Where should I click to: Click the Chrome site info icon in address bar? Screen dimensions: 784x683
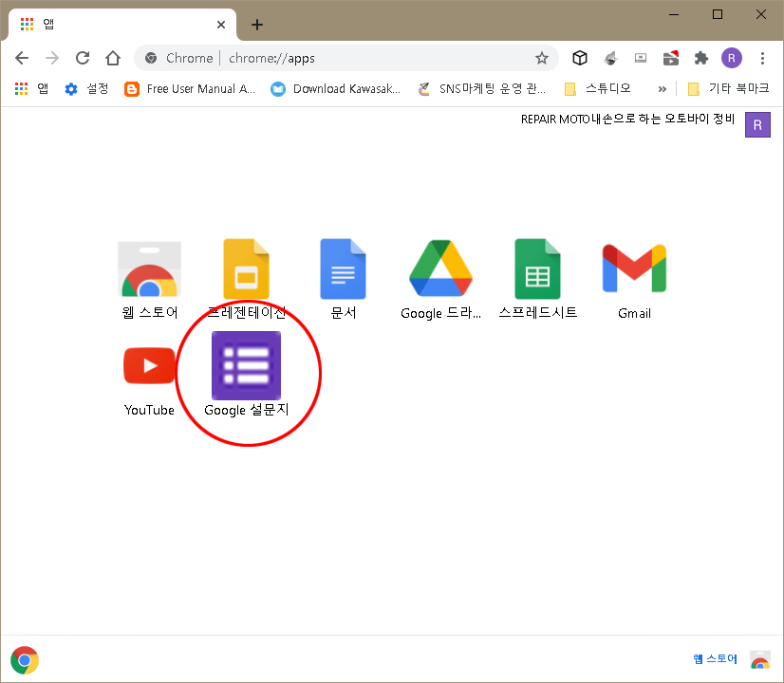pyautogui.click(x=151, y=58)
